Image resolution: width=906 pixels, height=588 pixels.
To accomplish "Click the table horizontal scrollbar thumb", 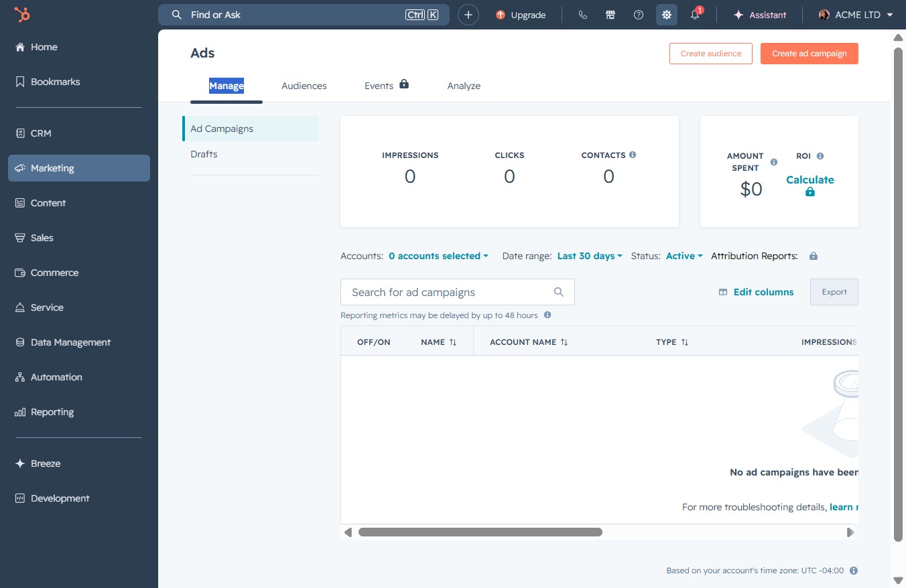I will tap(480, 532).
